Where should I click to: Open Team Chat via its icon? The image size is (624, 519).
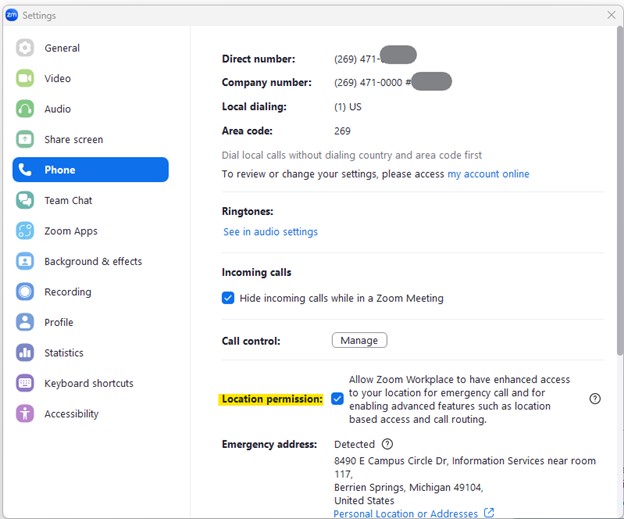[x=25, y=201]
